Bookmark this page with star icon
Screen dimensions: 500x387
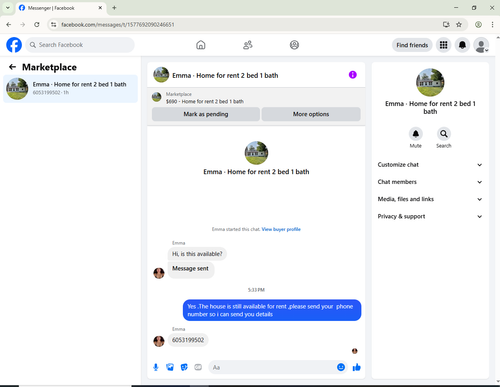point(459,24)
